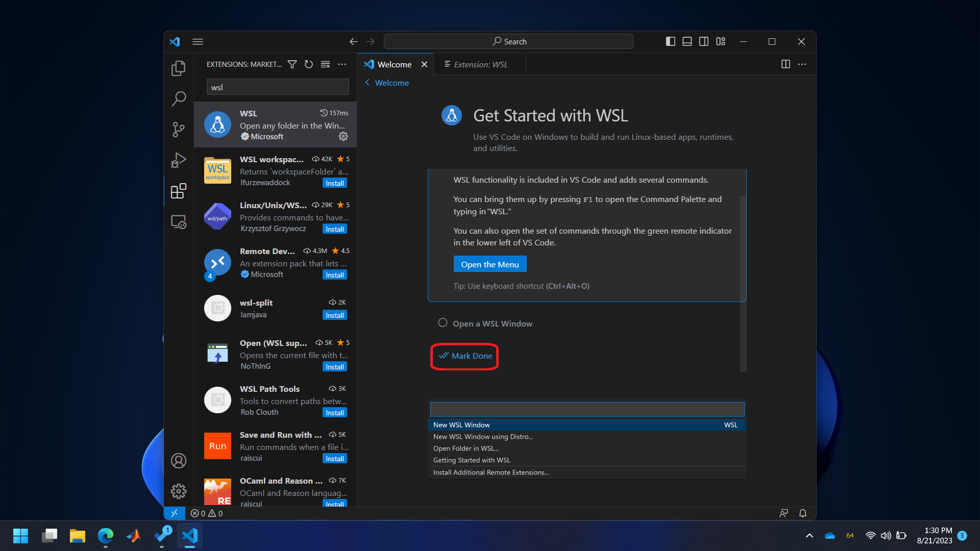Open the Explorer view in activity bar
The height and width of the screenshot is (551, 980).
178,68
